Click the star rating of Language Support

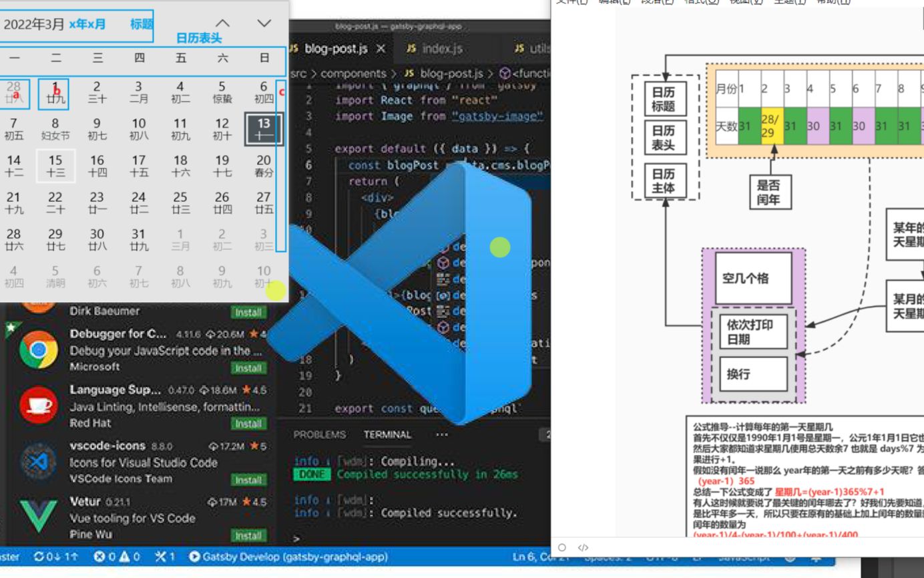pyautogui.click(x=254, y=390)
